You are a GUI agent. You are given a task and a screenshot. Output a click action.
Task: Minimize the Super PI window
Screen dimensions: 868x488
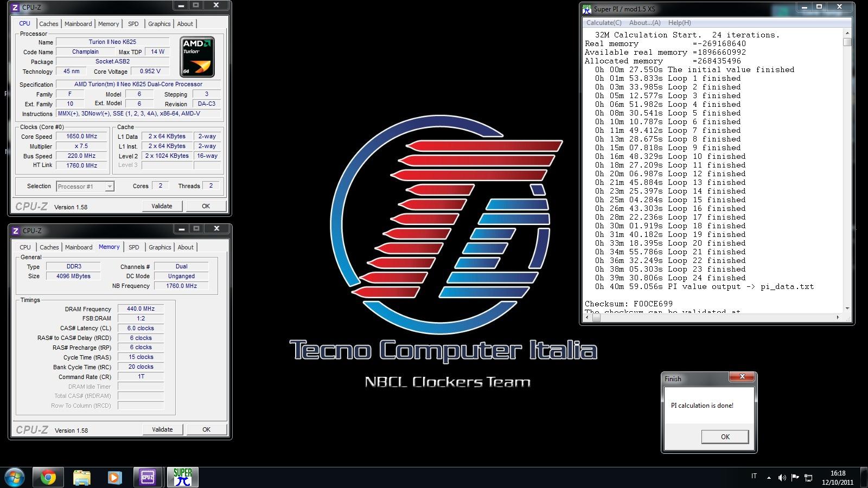click(x=805, y=7)
